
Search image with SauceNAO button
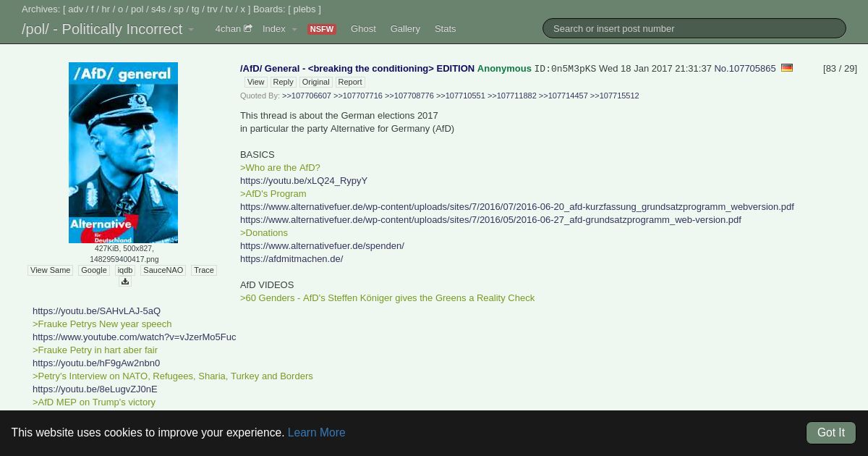point(163,270)
